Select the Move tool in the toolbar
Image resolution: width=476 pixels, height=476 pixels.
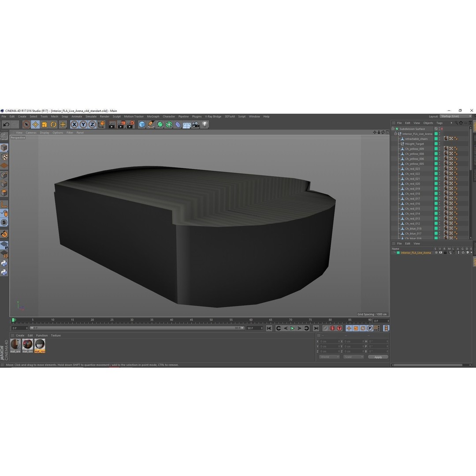(35, 124)
